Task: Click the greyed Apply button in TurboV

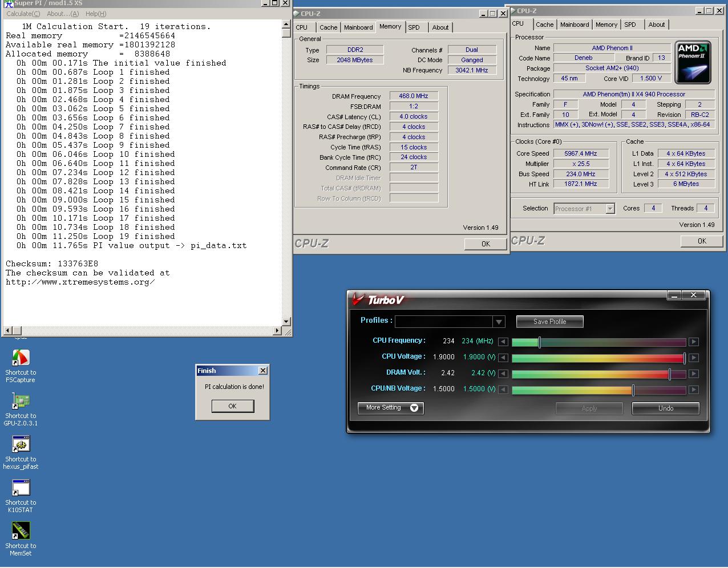Action: (x=589, y=408)
